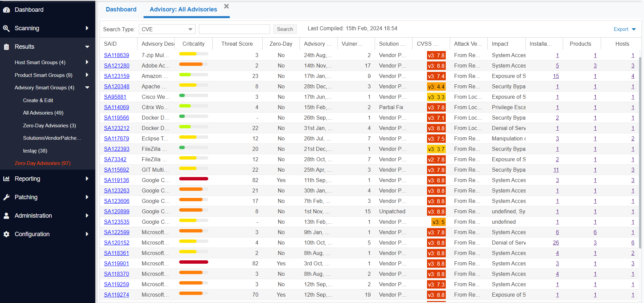Collapse the Advisory Smart Groups section
Screen dimensions: 644x303
(87, 88)
